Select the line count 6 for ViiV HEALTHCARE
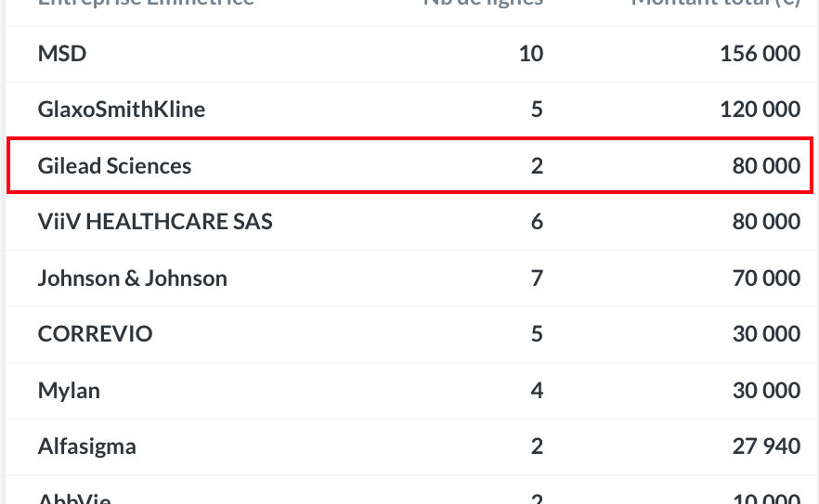 (x=537, y=222)
